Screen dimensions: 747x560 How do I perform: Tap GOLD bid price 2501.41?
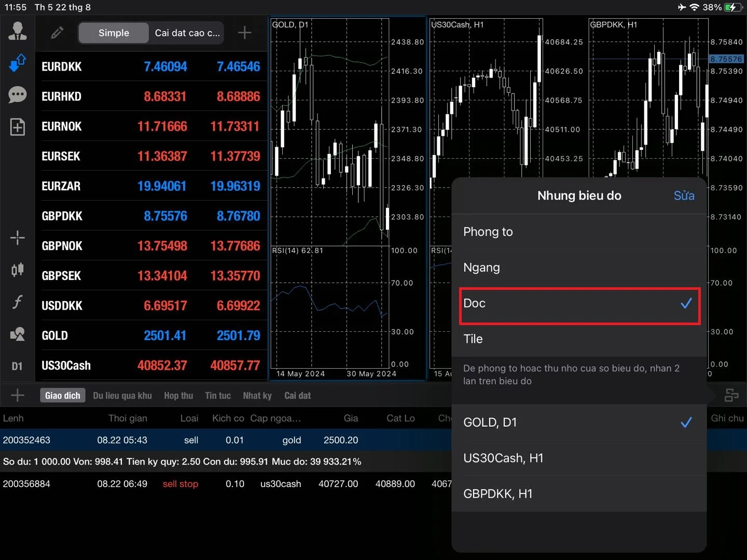(165, 335)
